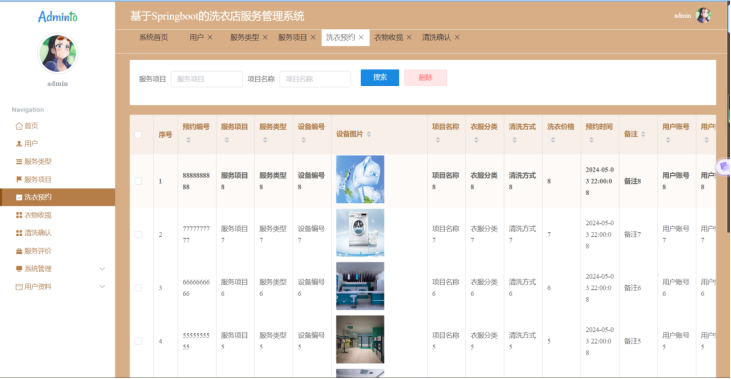
Task: Focus the 服务项目 search input
Action: [x=207, y=79]
